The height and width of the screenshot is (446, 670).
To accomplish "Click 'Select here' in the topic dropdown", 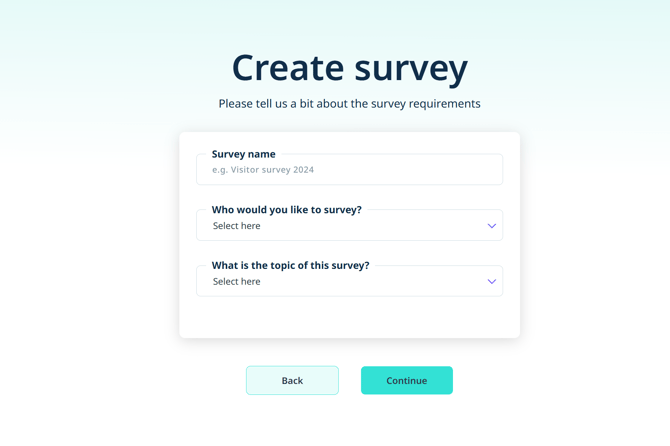I will 237,282.
